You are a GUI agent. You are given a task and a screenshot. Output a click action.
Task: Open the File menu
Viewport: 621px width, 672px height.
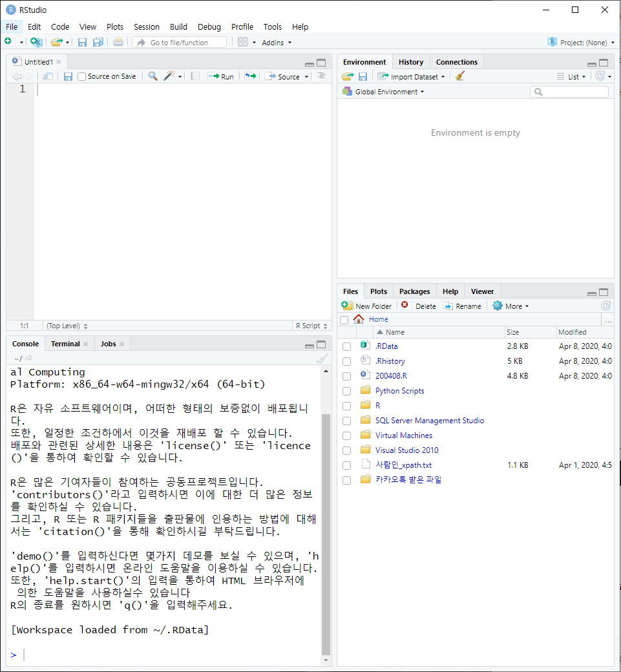pyautogui.click(x=12, y=26)
